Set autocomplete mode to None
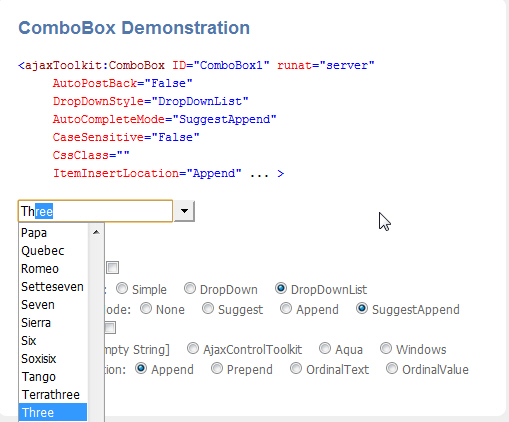 pos(146,308)
